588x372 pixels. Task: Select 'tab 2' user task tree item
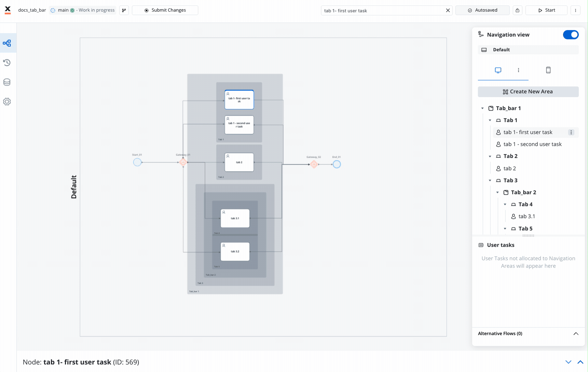[x=510, y=168]
